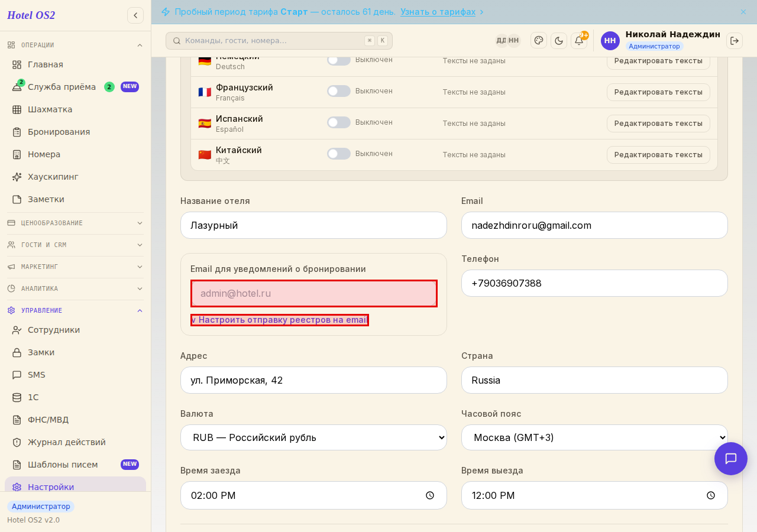Enable the Французский language switch
The height and width of the screenshot is (532, 757).
click(x=339, y=91)
